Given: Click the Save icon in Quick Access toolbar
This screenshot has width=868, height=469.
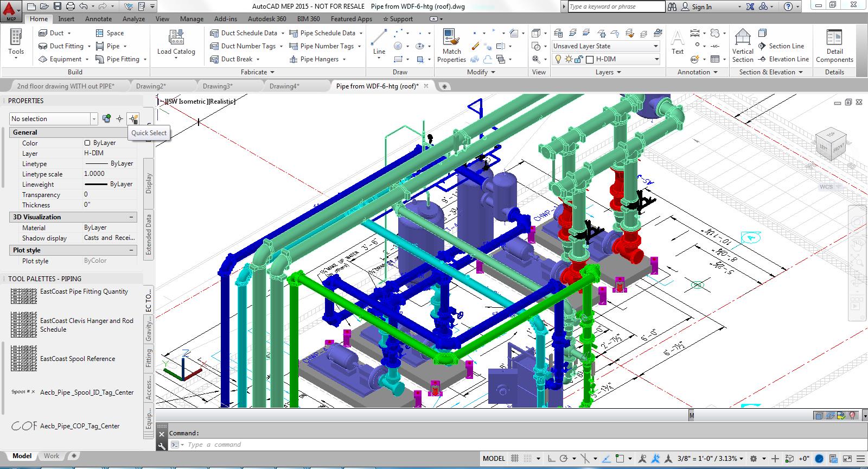Looking at the screenshot, I should click(x=58, y=7).
